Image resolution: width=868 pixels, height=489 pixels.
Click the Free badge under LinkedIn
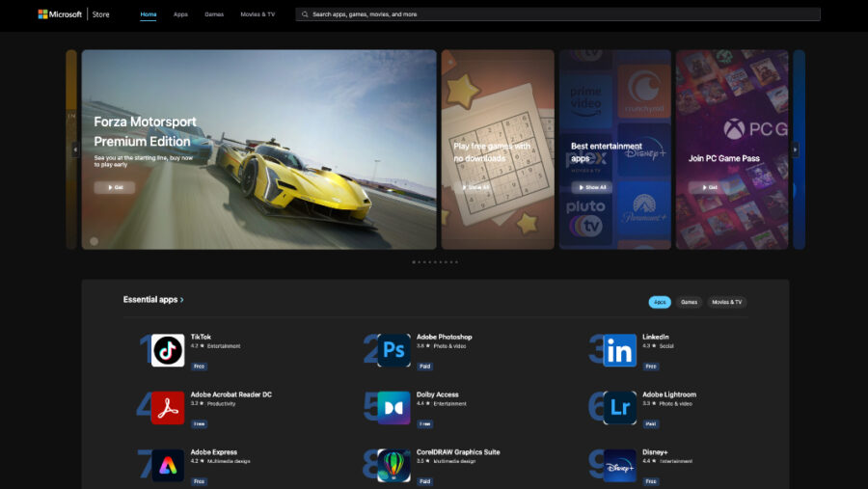pos(650,367)
